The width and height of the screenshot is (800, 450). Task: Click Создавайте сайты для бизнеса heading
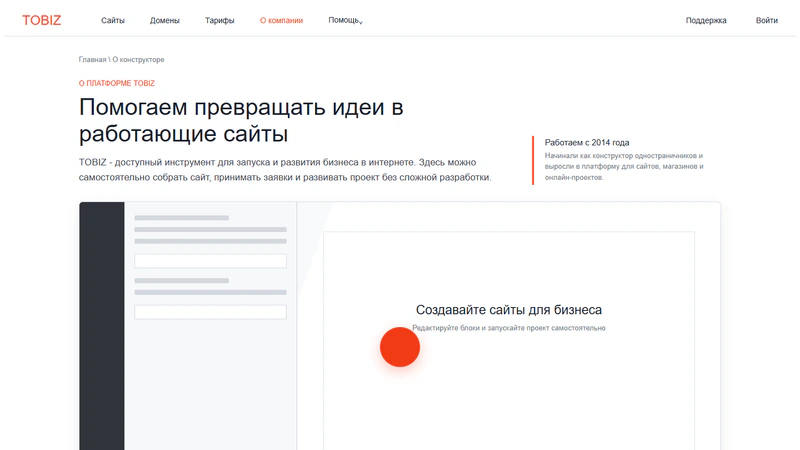pyautogui.click(x=509, y=310)
